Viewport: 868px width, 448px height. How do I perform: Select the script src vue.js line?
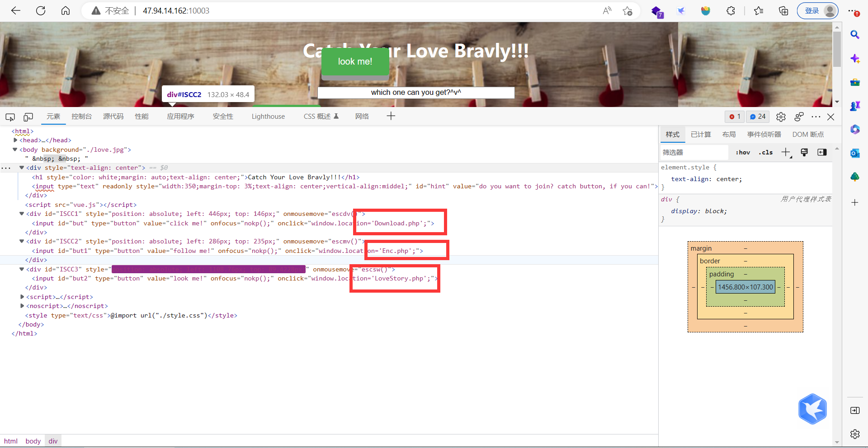[x=81, y=205]
